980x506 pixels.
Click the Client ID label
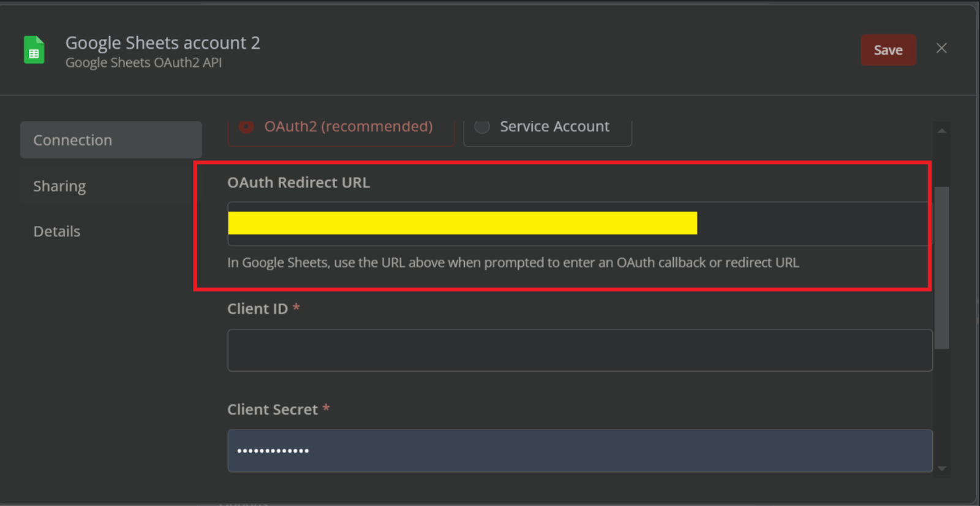(x=258, y=309)
